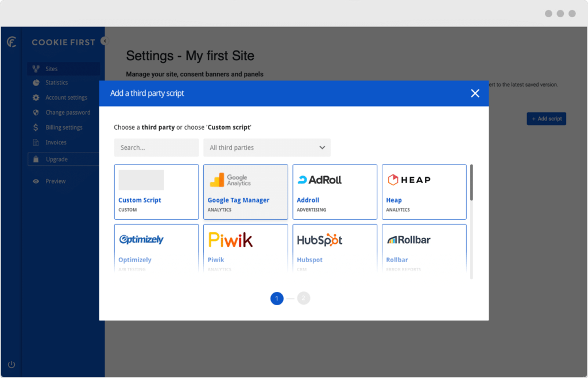Choose the Custom Script card
This screenshot has width=588, height=378.
coord(156,192)
